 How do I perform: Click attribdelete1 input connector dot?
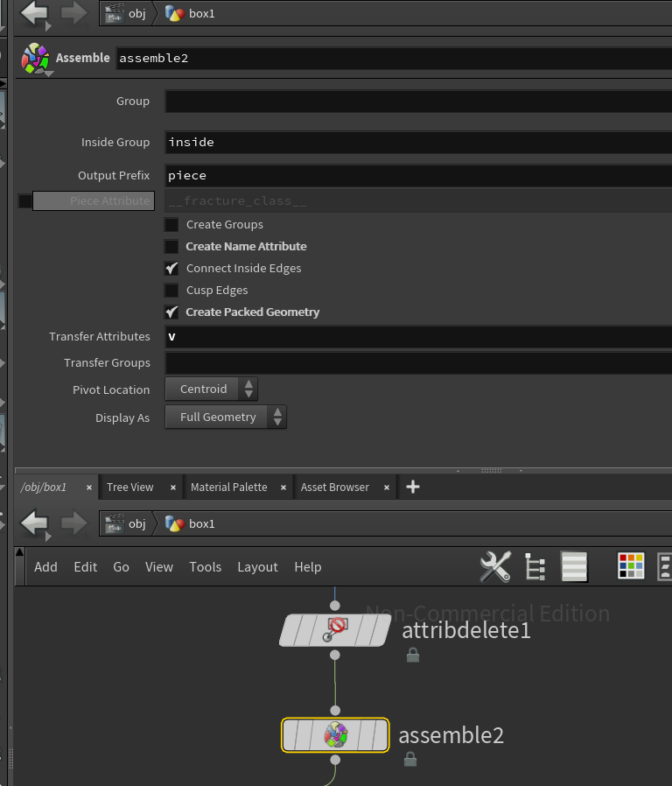[335, 606]
